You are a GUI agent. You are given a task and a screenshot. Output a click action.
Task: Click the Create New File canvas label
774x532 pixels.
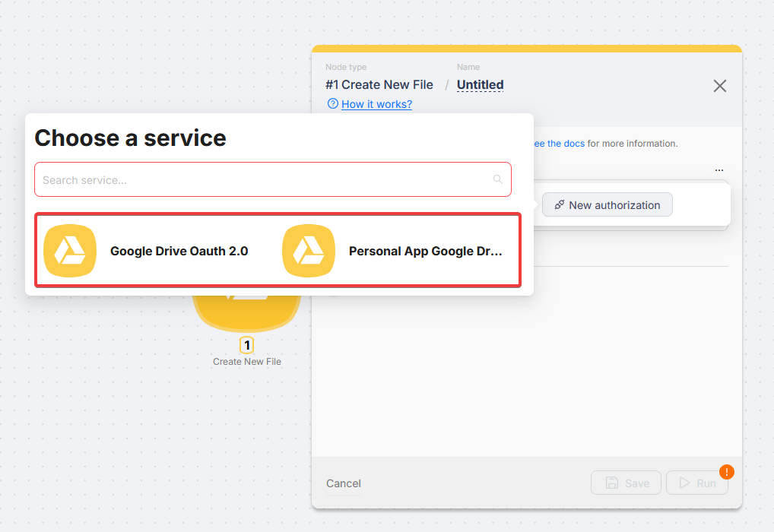[x=247, y=362]
